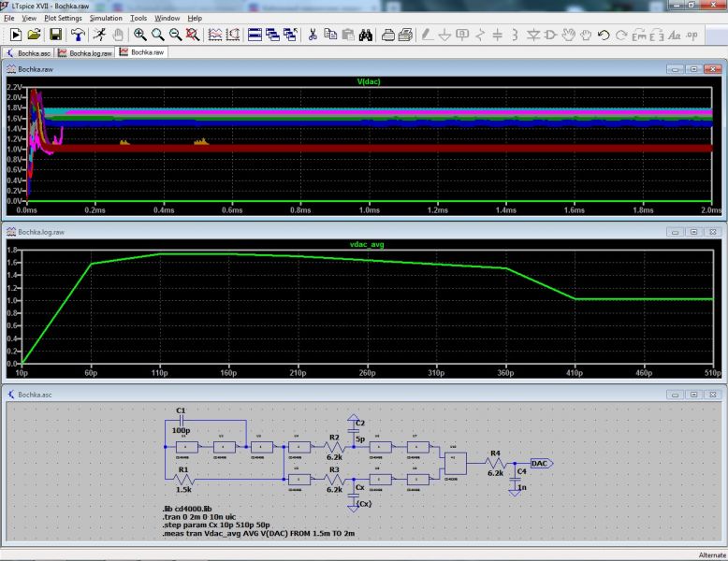Click the Tile windows icon
The image size is (728, 561).
pos(255,35)
